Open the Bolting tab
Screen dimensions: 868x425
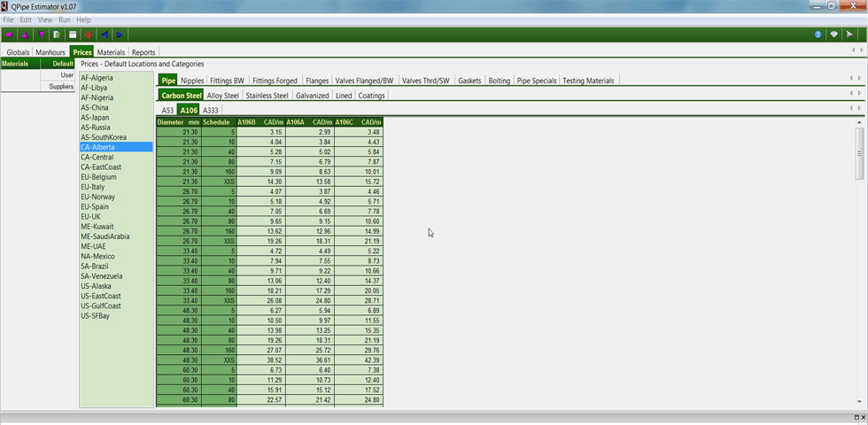pos(500,81)
